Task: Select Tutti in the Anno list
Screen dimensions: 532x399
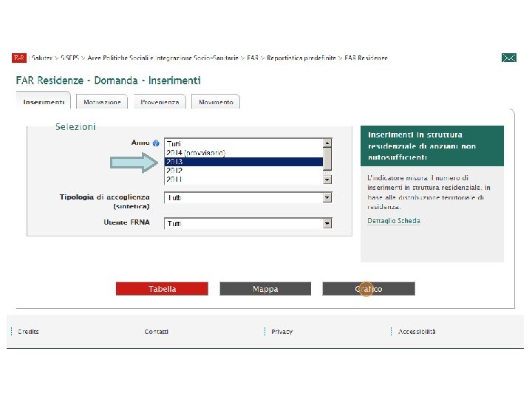Action: click(x=244, y=144)
